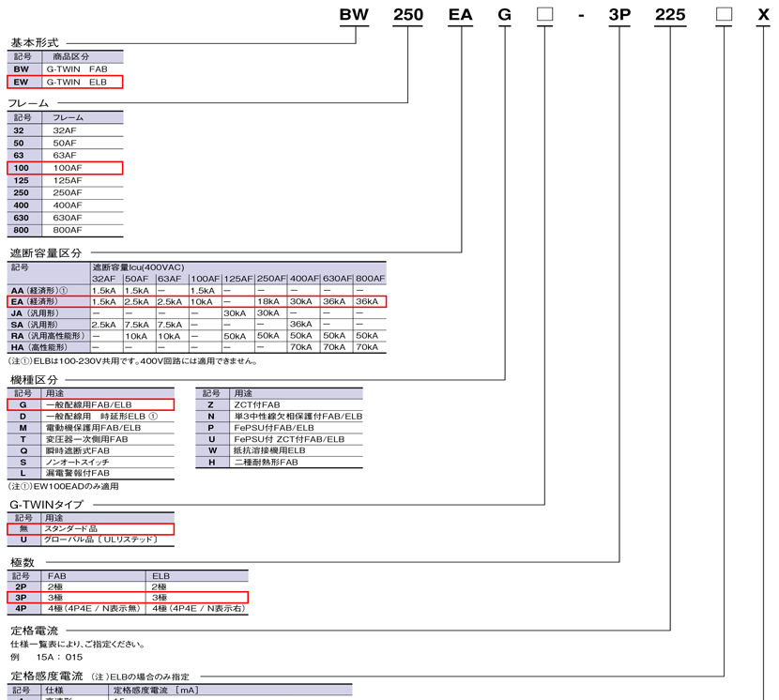This screenshot has height=700, width=779.
Task: Select the 'Q 瞬時遮断式FAB' row
Action: [x=91, y=450]
